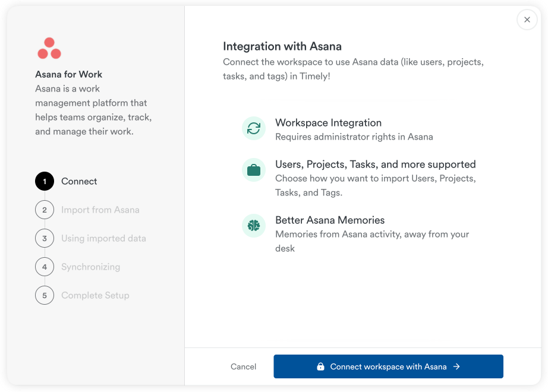Click the Workspace Integration sync icon
Screen dimensions: 548x392
click(x=254, y=128)
